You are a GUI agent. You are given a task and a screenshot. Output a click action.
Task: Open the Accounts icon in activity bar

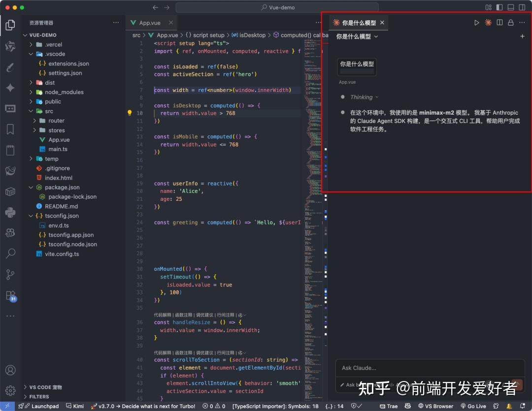pyautogui.click(x=10, y=370)
